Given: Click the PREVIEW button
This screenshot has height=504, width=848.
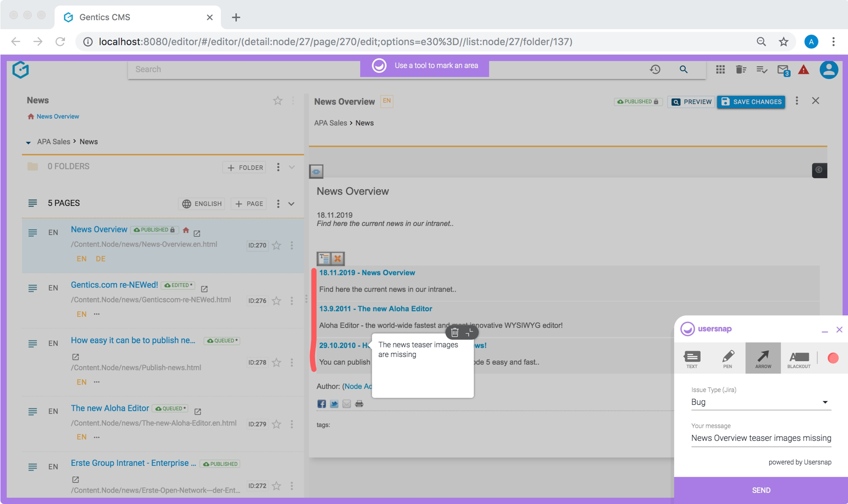Looking at the screenshot, I should (691, 102).
